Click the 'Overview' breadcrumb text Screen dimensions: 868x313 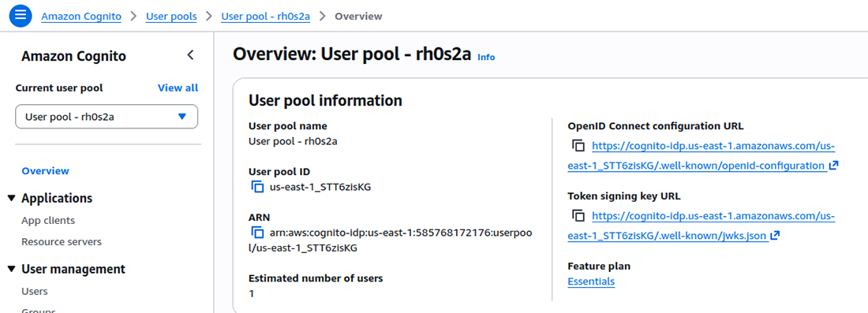(359, 16)
